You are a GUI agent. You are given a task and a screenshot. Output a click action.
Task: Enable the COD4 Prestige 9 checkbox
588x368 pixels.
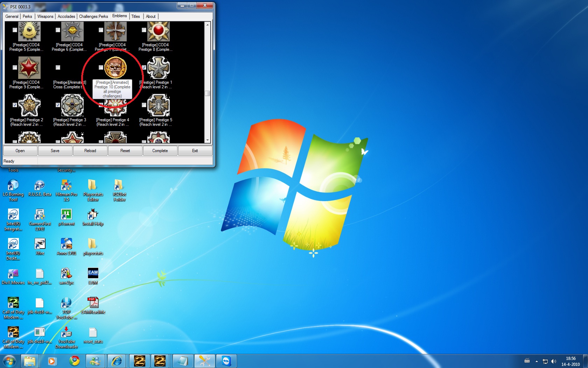click(15, 67)
